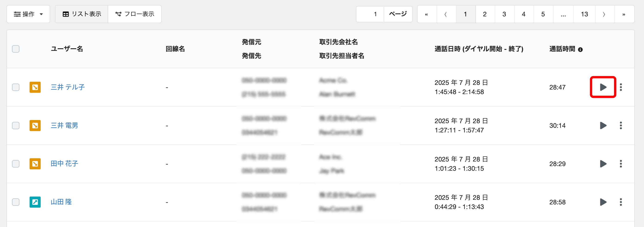The height and width of the screenshot is (227, 644).
Task: Open the more options menu for 山田 隆
Action: 621,202
